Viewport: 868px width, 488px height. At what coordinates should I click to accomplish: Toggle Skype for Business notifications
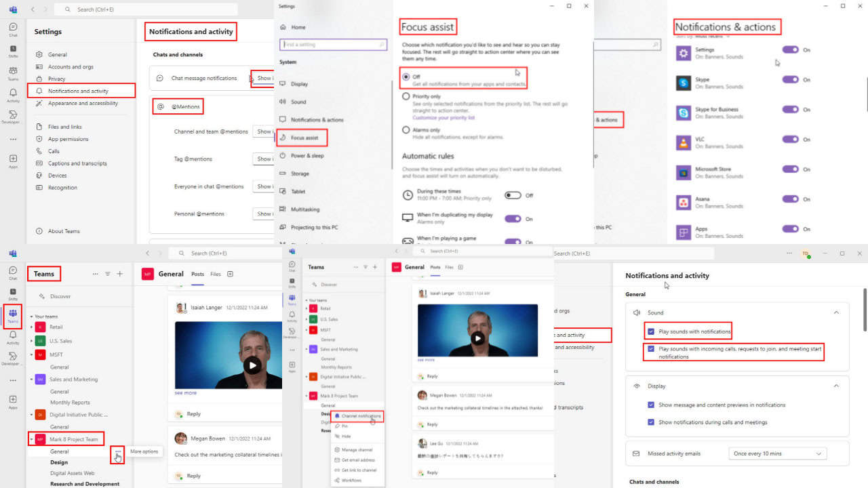click(790, 109)
